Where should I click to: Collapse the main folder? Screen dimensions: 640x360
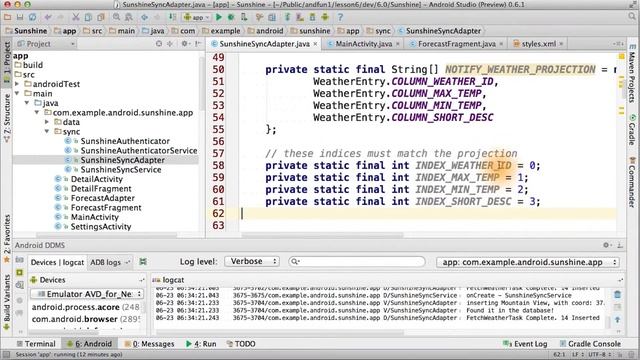click(17, 93)
